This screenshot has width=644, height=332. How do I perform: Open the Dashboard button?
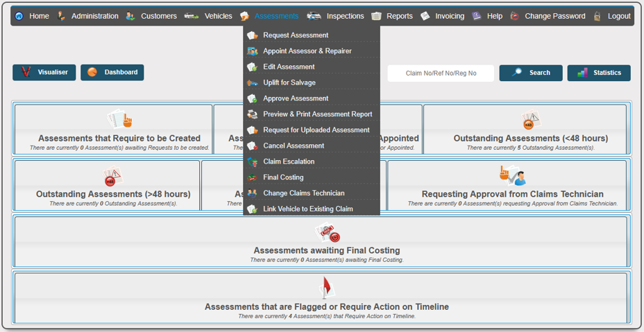(x=112, y=73)
